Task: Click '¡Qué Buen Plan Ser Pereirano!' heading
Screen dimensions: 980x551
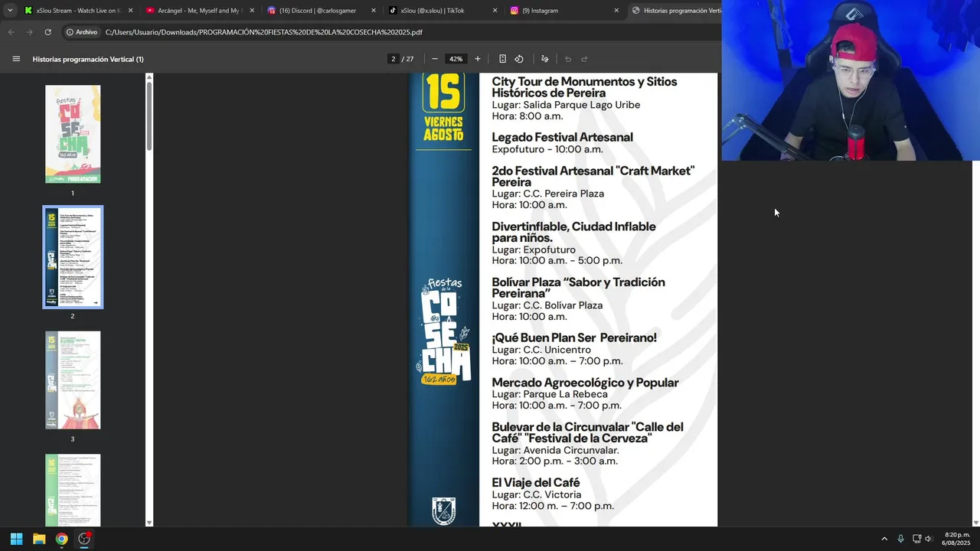Action: [x=574, y=337]
